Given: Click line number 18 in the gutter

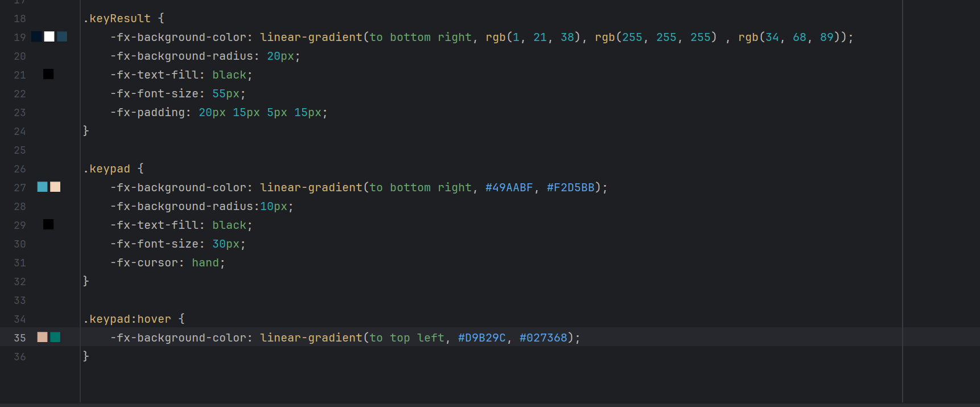Looking at the screenshot, I should (x=20, y=19).
